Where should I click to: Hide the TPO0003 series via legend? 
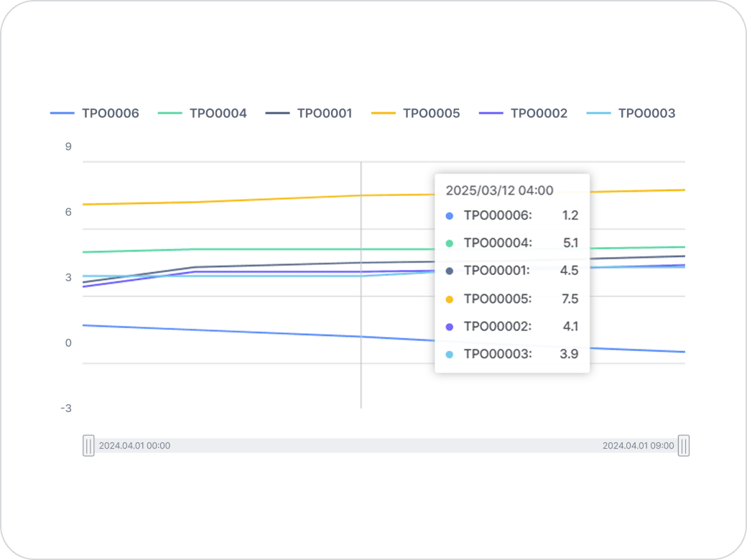coord(631,113)
